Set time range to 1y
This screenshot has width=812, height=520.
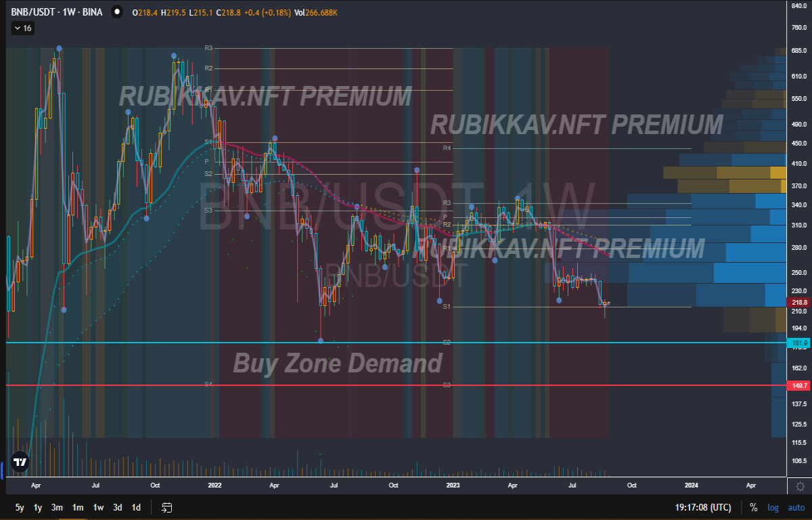39,507
